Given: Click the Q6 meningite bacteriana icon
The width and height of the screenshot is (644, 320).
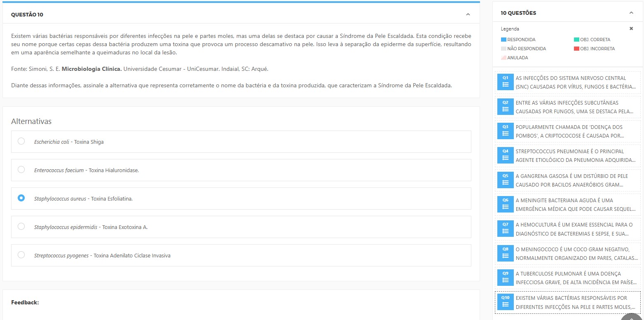Looking at the screenshot, I should [505, 205].
